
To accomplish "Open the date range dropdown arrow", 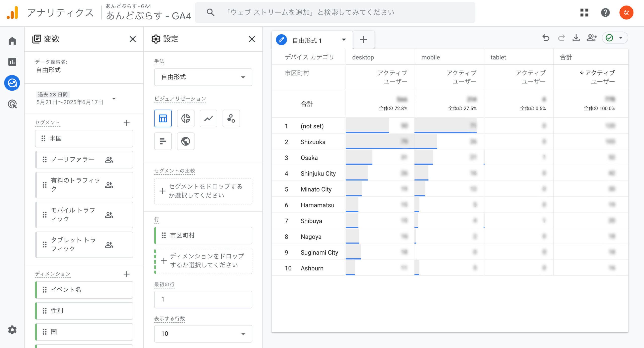I will tap(114, 99).
